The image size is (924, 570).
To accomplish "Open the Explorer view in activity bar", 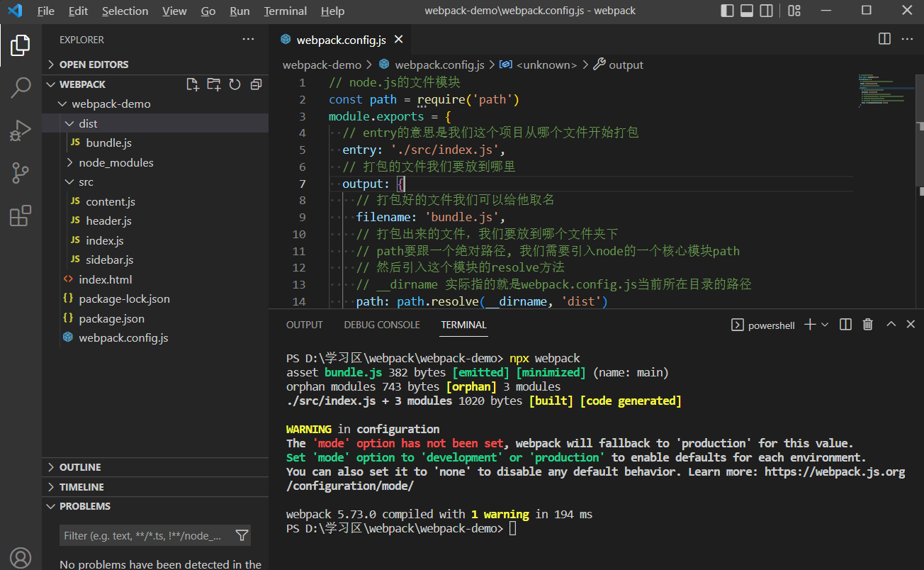I will point(21,45).
